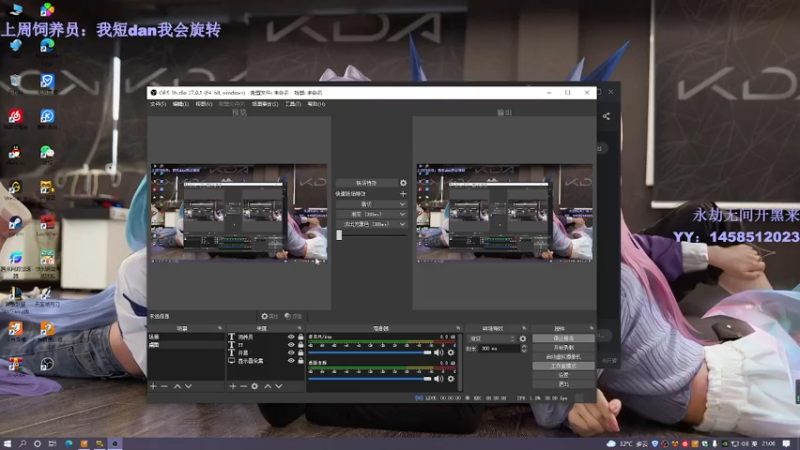Screen dimensions: 800x450
Task: Undock the Scenes panel with its header icon
Action: pyautogui.click(x=220, y=328)
